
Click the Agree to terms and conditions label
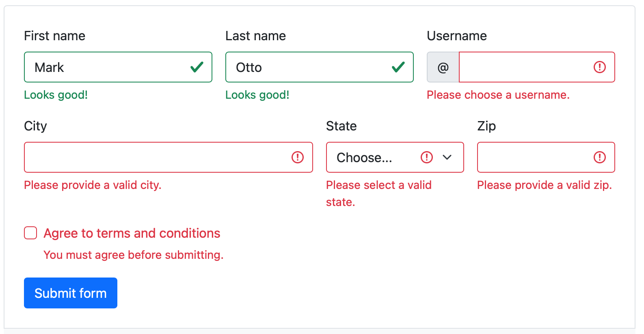(x=132, y=233)
